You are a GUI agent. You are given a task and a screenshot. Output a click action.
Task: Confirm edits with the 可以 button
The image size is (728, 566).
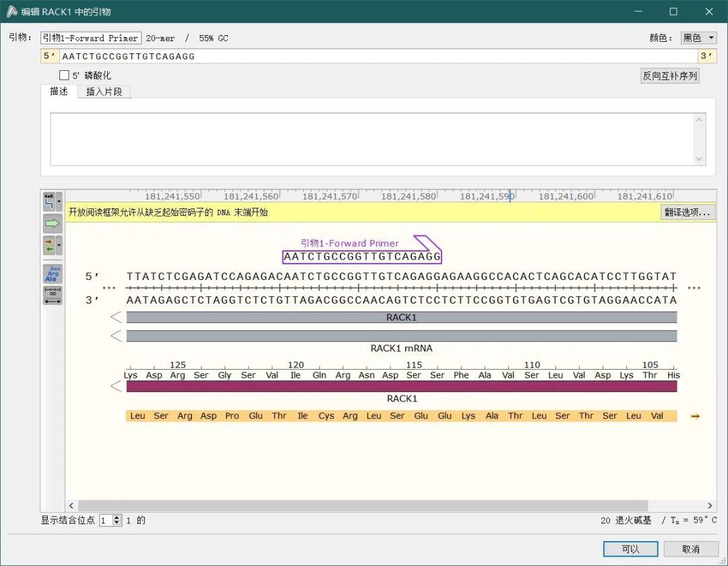[630, 548]
